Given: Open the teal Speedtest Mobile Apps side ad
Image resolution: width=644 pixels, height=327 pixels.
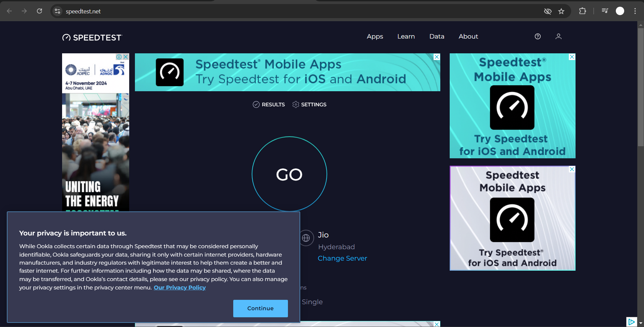Looking at the screenshot, I should tap(512, 106).
